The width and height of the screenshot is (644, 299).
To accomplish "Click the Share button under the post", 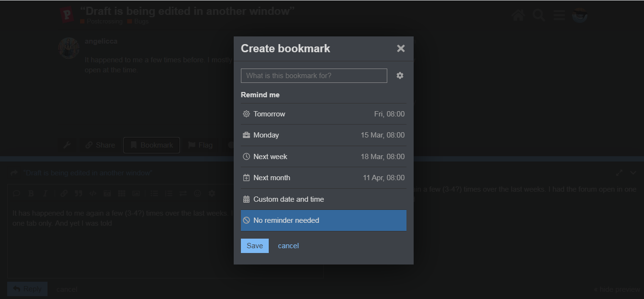I will 100,145.
